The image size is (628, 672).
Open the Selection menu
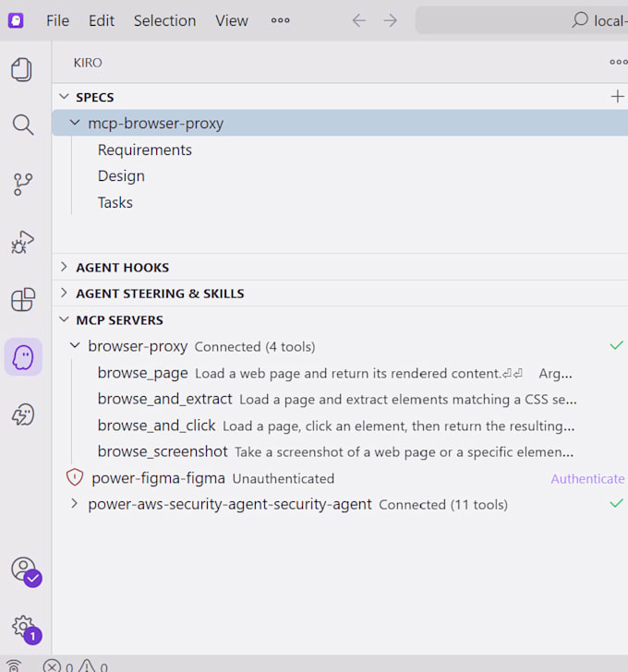tap(164, 20)
